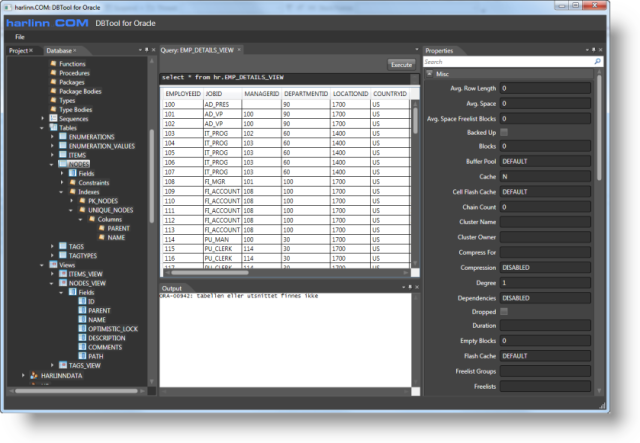640x443 pixels.
Task: Click the ITEMS_VIEW icon
Action: [x=63, y=273]
